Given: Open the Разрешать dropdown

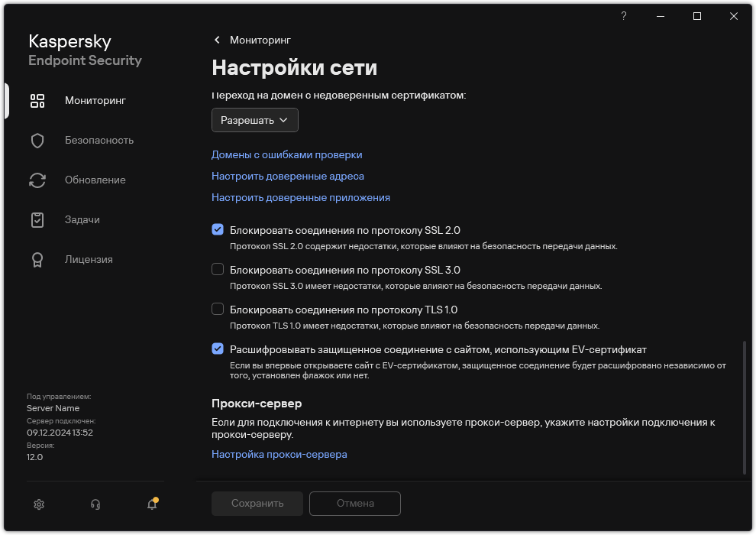Looking at the screenshot, I should coord(254,120).
